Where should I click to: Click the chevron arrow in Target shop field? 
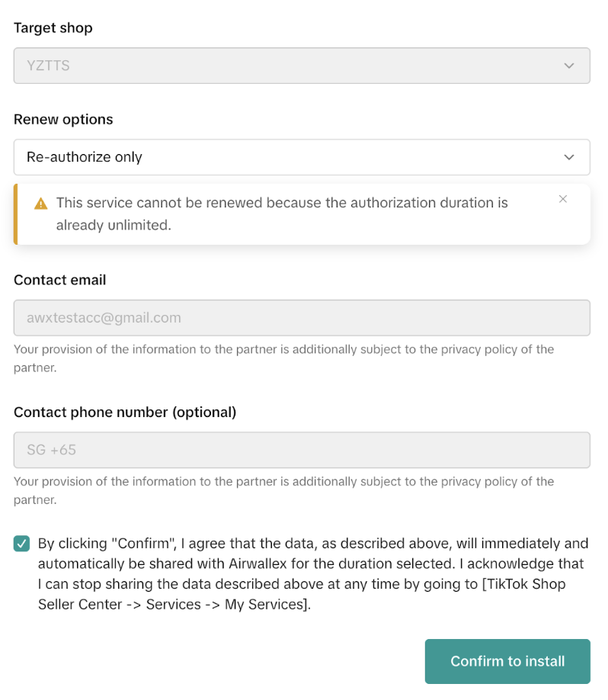(569, 66)
